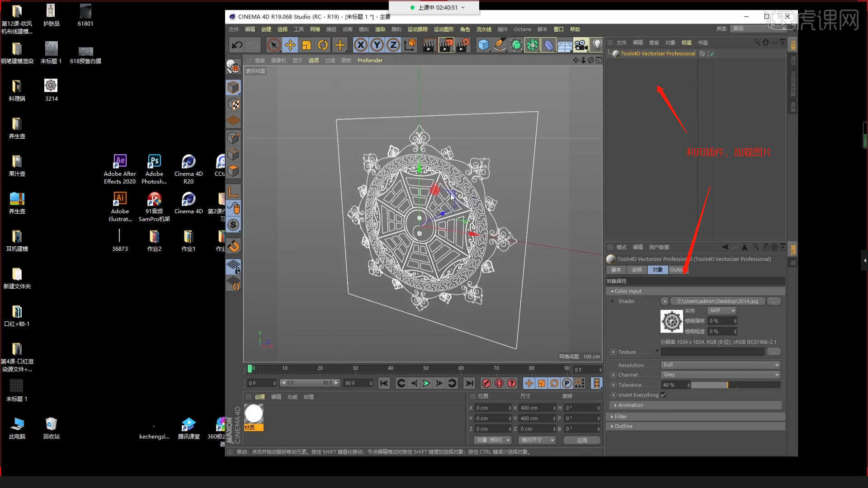Click the shader preview thumbnail
The width and height of the screenshot is (868, 488).
(x=672, y=321)
